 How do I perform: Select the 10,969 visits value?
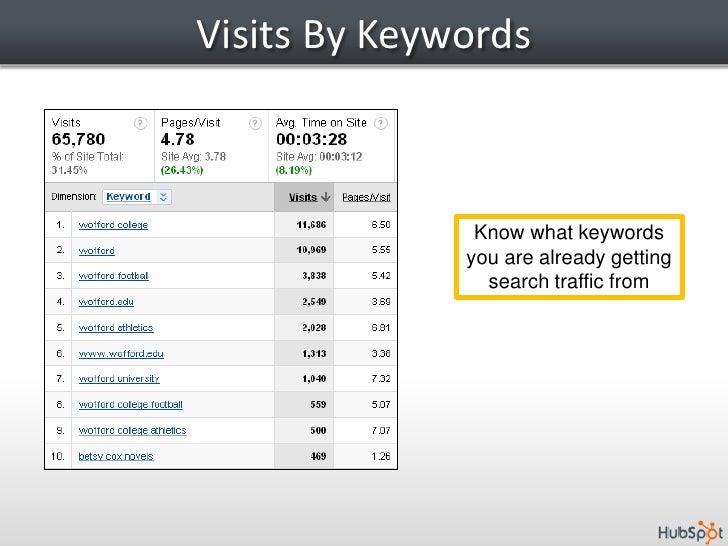[x=311, y=250]
